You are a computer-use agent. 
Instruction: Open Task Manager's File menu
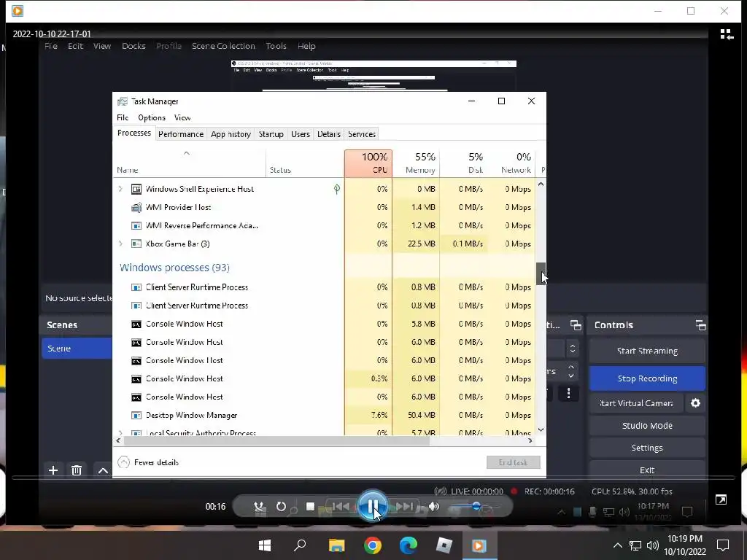123,117
